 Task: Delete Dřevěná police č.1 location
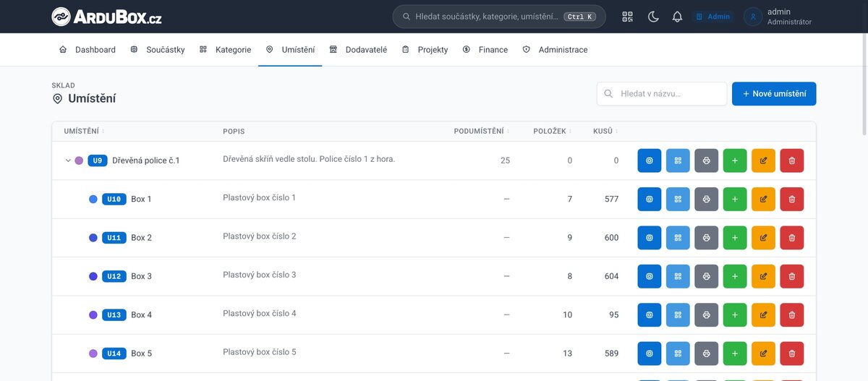pos(792,160)
